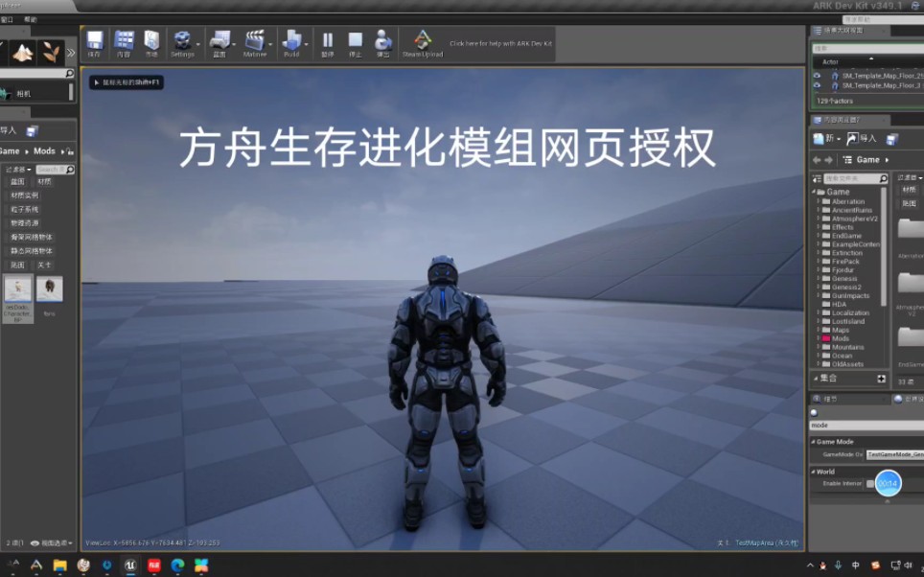Open File Explorer from the taskbar
The image size is (924, 577).
click(59, 565)
